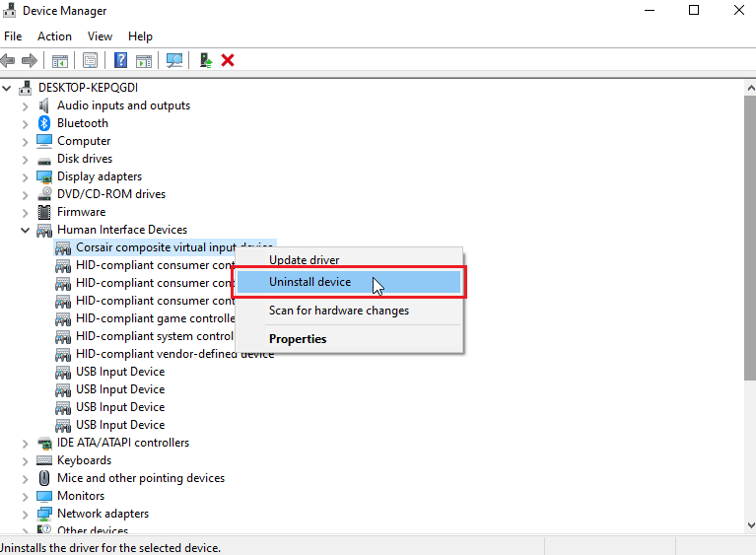
Task: Click the Disk drives category icon
Action: coord(44,161)
